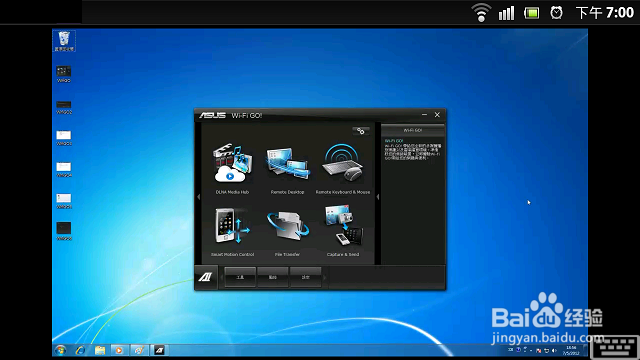Open the DLNA Media Hub feature
640x360 pixels.
[x=232, y=168]
